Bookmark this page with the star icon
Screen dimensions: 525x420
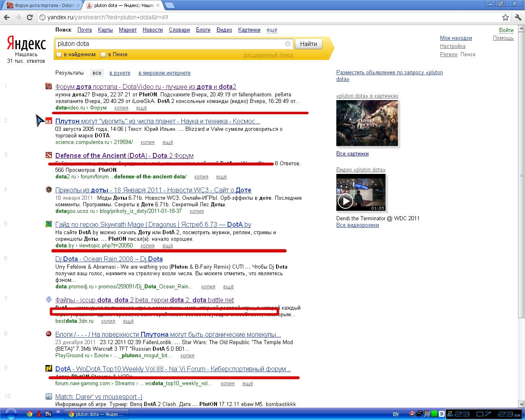pyautogui.click(x=505, y=17)
